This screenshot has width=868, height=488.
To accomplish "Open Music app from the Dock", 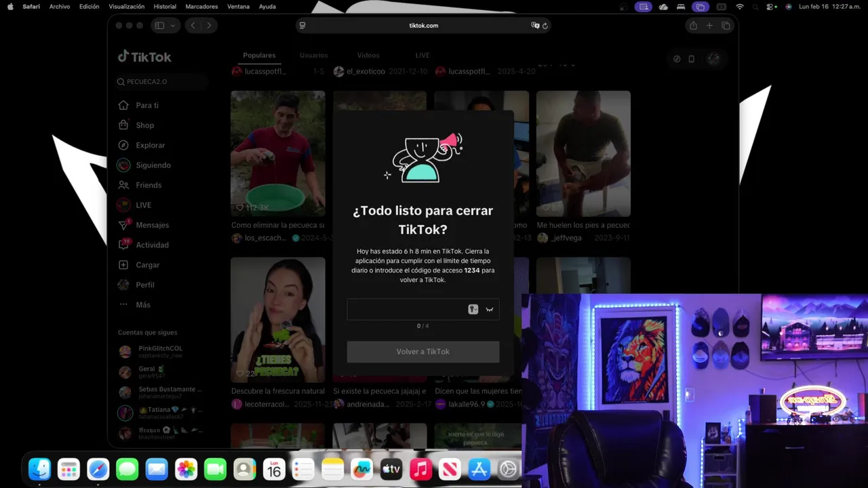I will click(420, 469).
